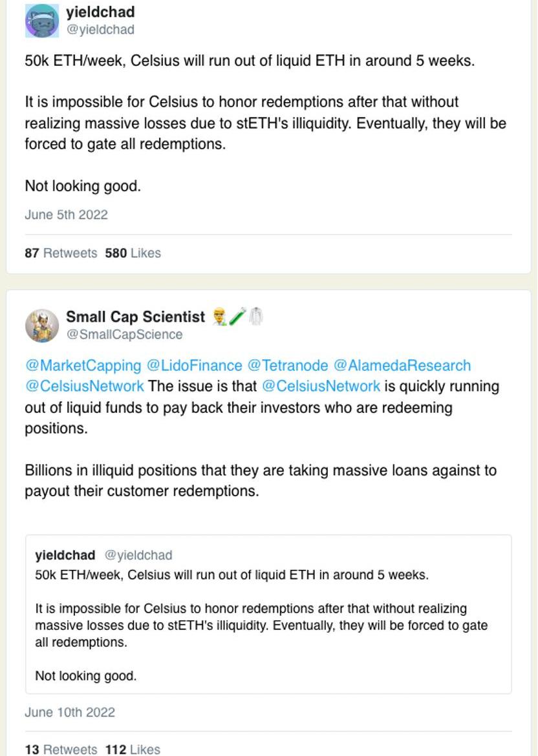Click @CelsiusNetwork mention after 'The issue is that'
The image size is (538, 756).
[x=321, y=386]
